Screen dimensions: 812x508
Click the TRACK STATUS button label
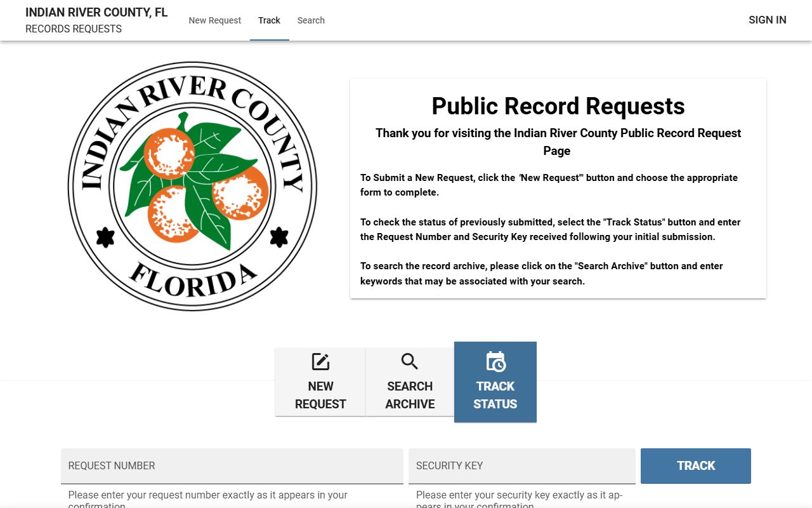495,395
